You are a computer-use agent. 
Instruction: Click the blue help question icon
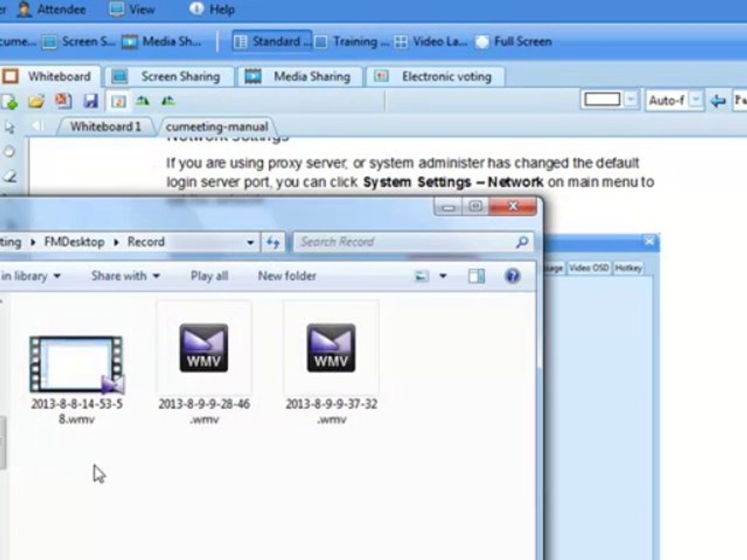[x=513, y=276]
